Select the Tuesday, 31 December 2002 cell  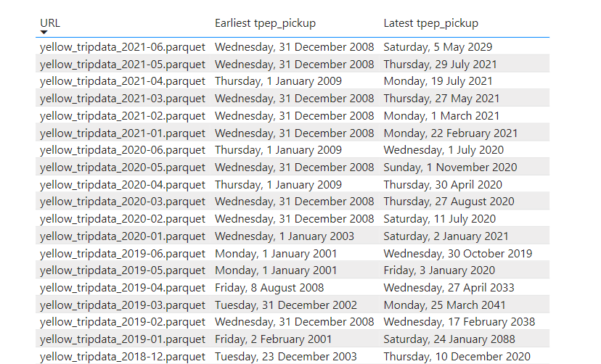[286, 305]
